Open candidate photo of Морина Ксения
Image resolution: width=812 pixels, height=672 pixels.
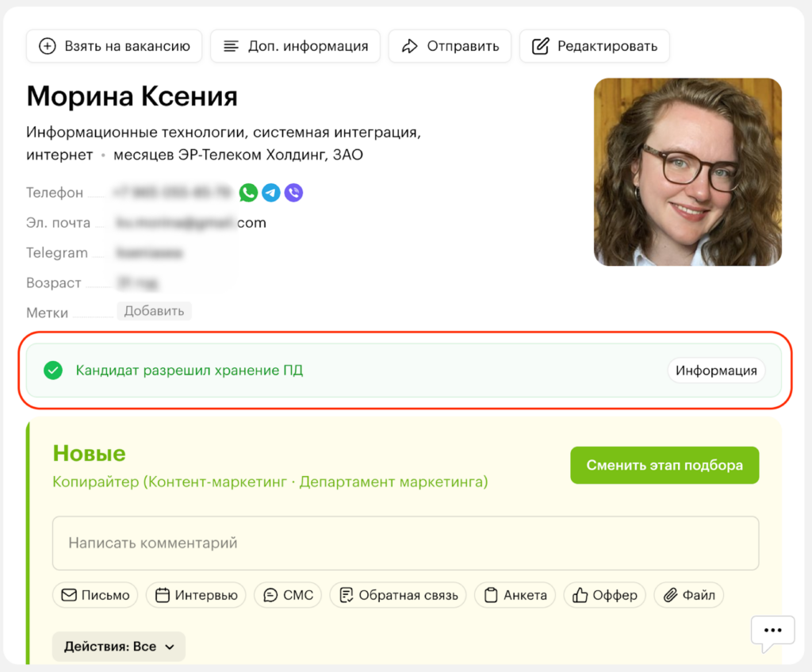pyautogui.click(x=688, y=172)
